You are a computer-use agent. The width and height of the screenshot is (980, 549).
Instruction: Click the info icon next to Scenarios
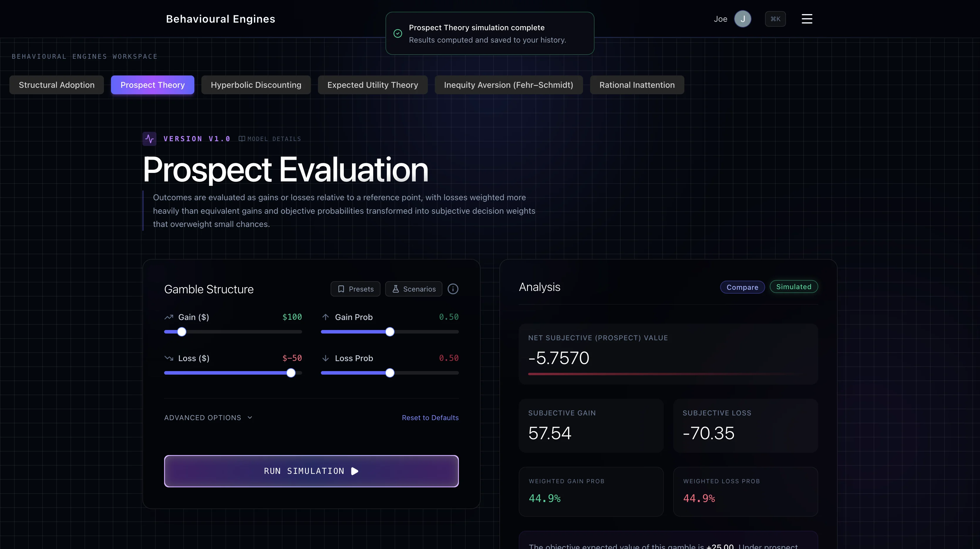pos(453,289)
